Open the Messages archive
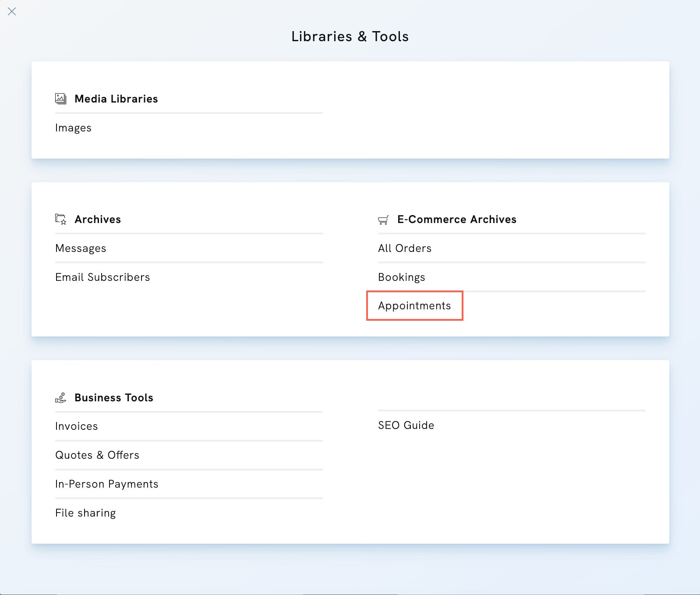The width and height of the screenshot is (700, 595). pos(81,248)
